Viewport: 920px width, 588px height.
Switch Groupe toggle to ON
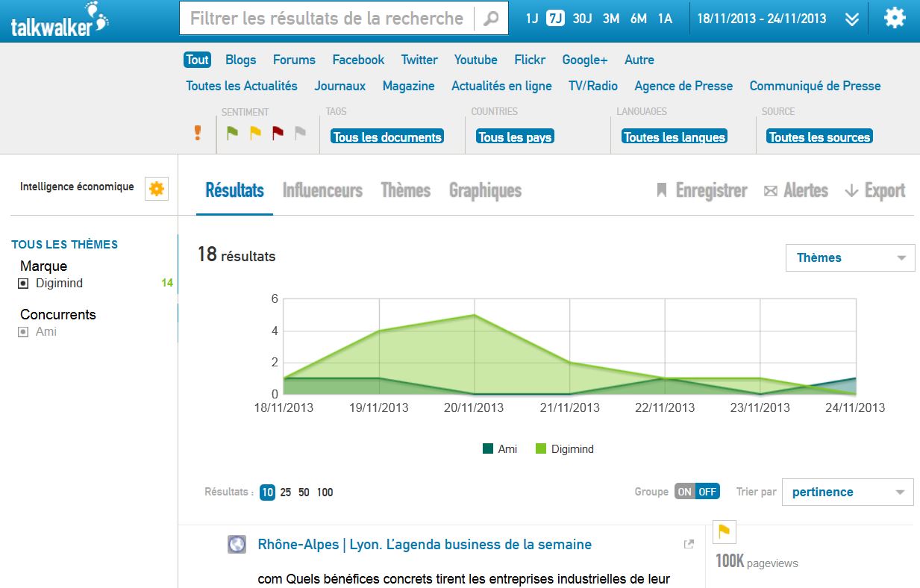(x=685, y=492)
